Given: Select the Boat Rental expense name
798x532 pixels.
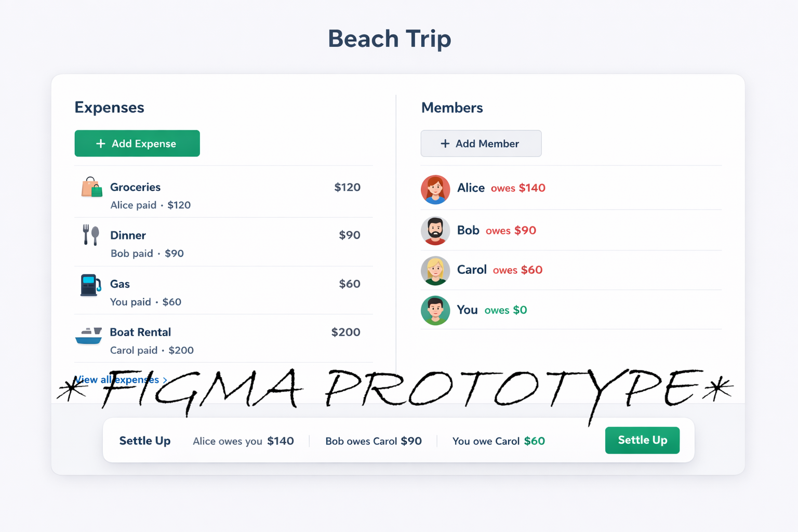Looking at the screenshot, I should 140,332.
